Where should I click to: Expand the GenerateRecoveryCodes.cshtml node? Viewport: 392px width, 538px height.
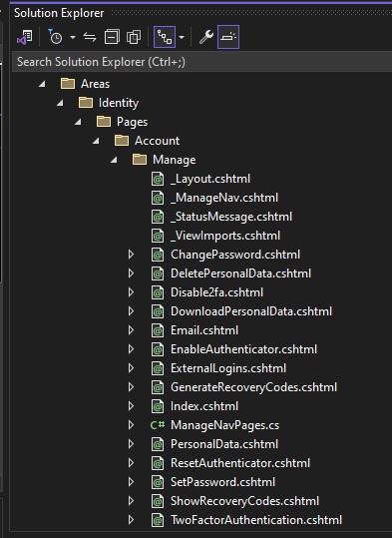(x=131, y=387)
